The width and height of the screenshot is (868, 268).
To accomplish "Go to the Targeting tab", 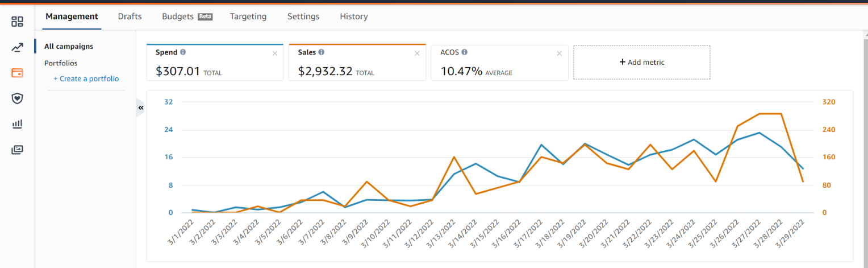I will point(248,17).
